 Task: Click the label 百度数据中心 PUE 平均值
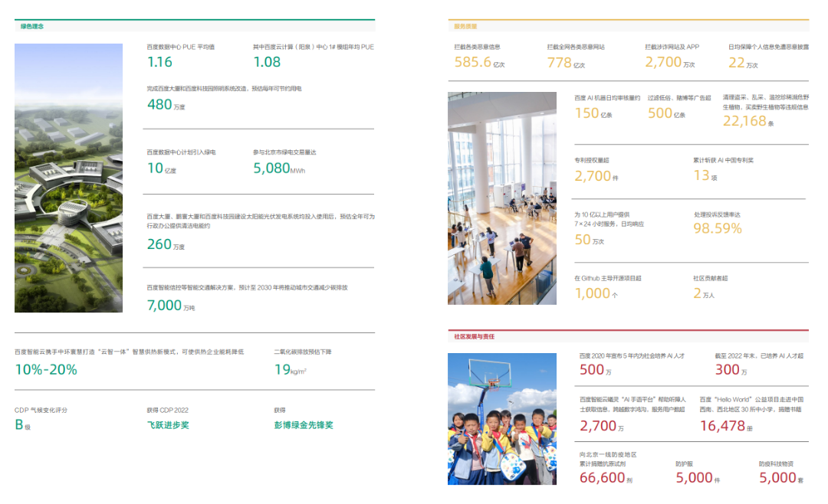[181, 47]
